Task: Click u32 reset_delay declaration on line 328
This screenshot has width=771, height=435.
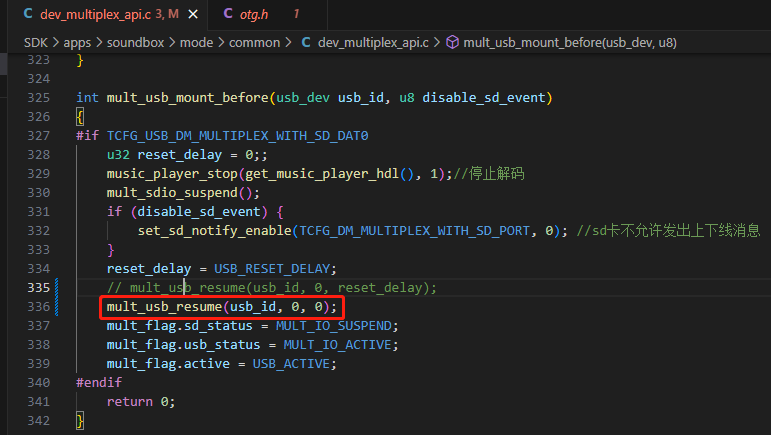Action: [x=187, y=155]
